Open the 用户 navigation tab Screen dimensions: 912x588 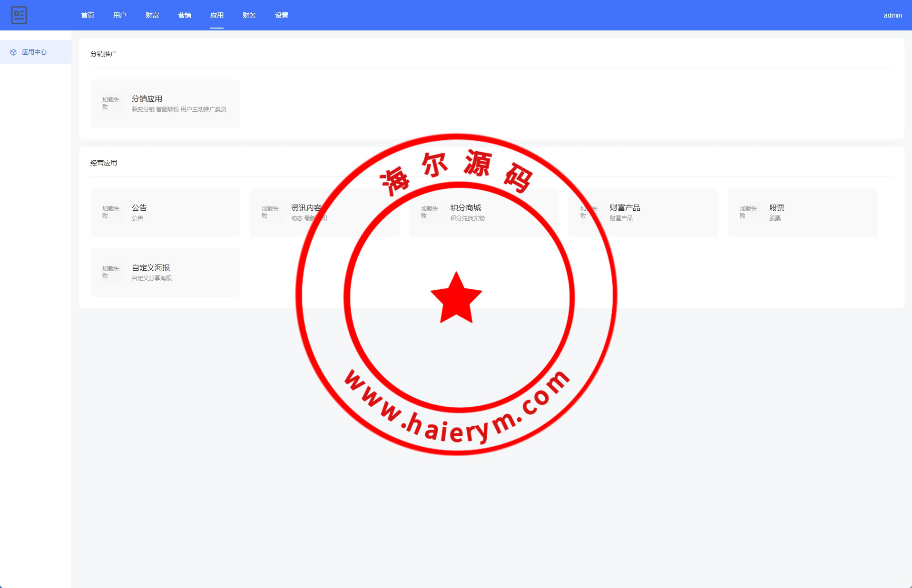(120, 15)
